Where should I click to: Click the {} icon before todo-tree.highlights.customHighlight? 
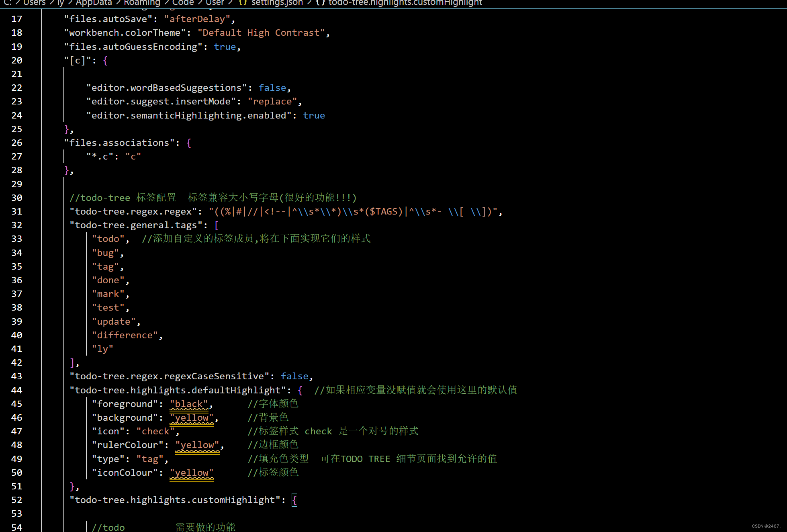[x=319, y=3]
